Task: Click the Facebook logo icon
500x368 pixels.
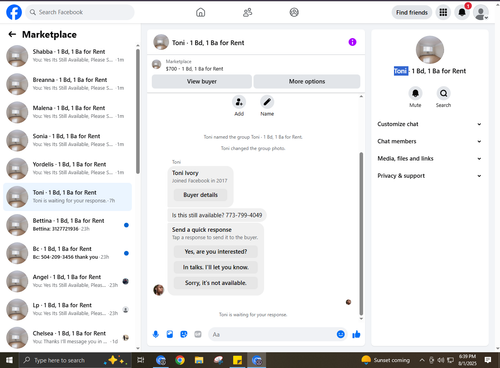Action: coord(14,12)
